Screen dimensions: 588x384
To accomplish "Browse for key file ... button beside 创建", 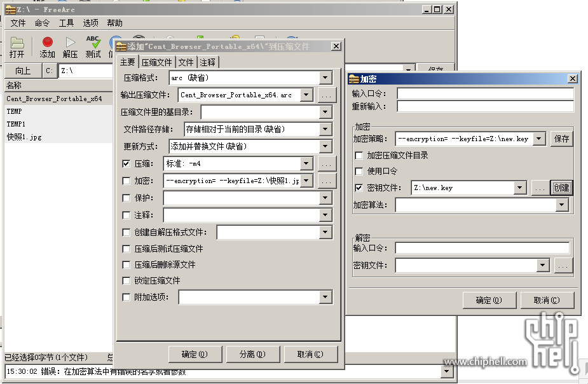I will (x=540, y=188).
